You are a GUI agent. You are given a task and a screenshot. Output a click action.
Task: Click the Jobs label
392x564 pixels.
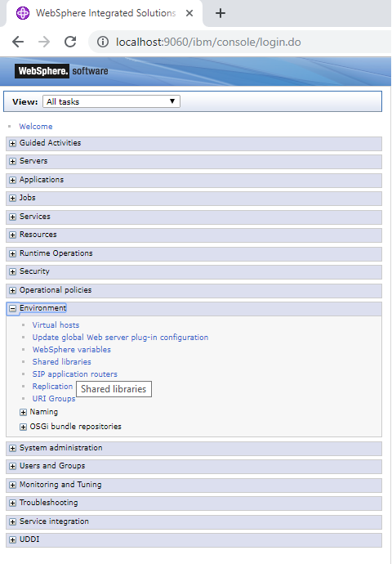point(27,198)
